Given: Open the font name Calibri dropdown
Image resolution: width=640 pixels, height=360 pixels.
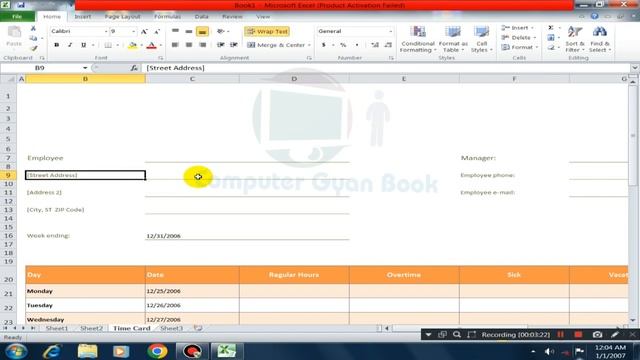Looking at the screenshot, I should 106,31.
